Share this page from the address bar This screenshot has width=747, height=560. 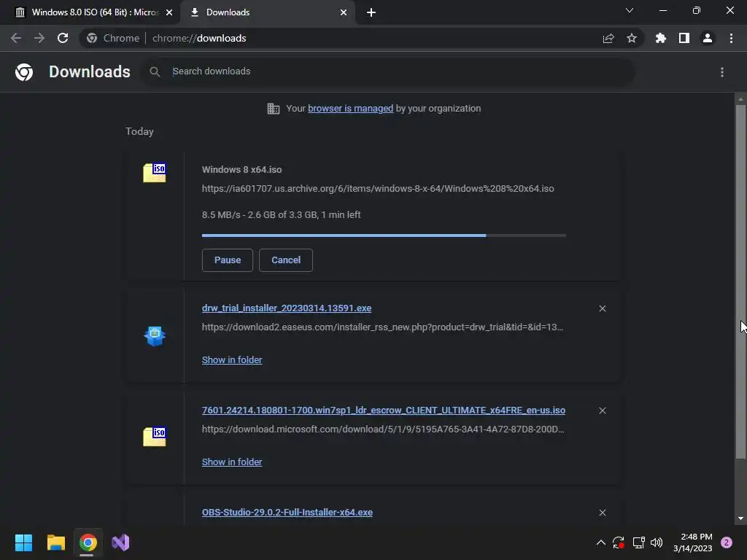(x=608, y=38)
